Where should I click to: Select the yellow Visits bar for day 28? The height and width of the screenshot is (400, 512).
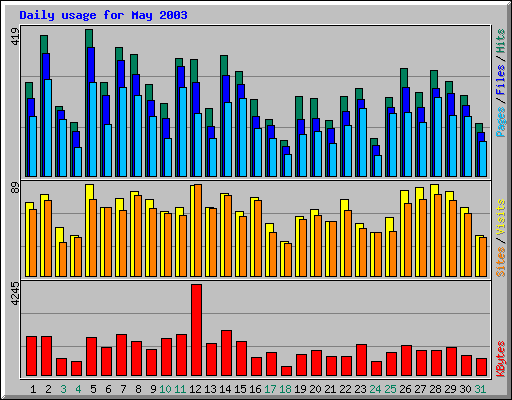[x=434, y=189]
